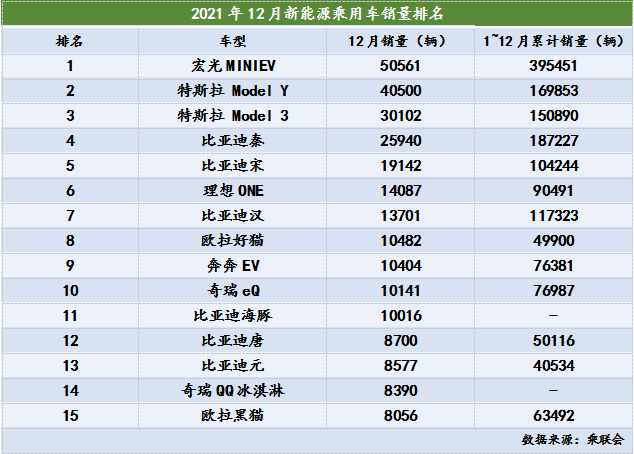Screen dimensions: 634x454
Task: Select the 比亚迪秦 cell
Action: click(x=233, y=141)
